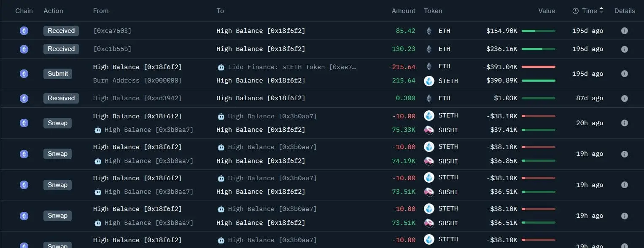Viewport: 644px width, 248px height.
Task: Open details info icon for the 74.19K SUSHI swap
Action: pos(625,154)
